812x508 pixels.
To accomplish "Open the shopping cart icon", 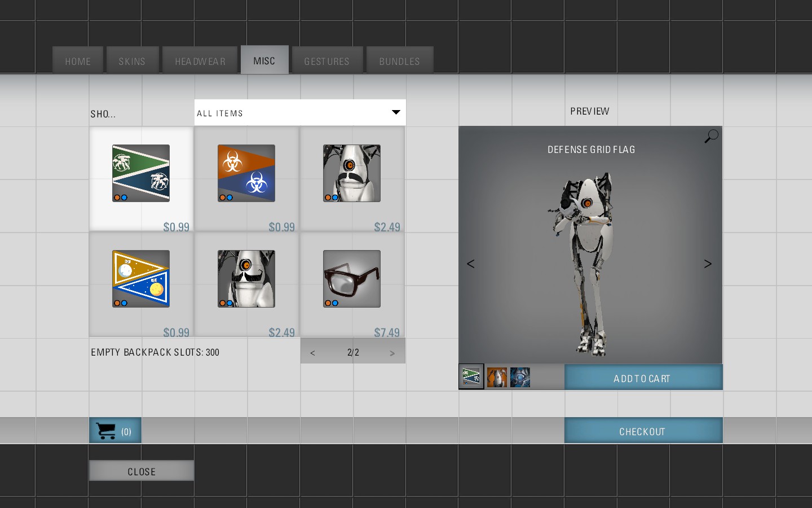I will pos(115,431).
